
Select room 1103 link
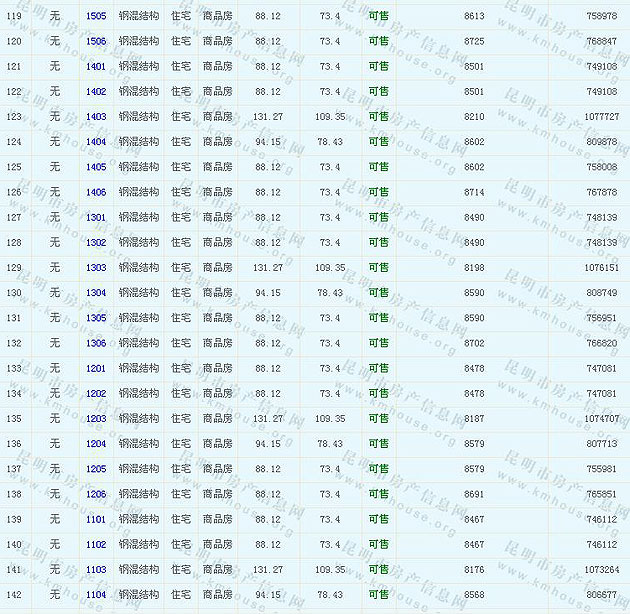click(x=96, y=570)
